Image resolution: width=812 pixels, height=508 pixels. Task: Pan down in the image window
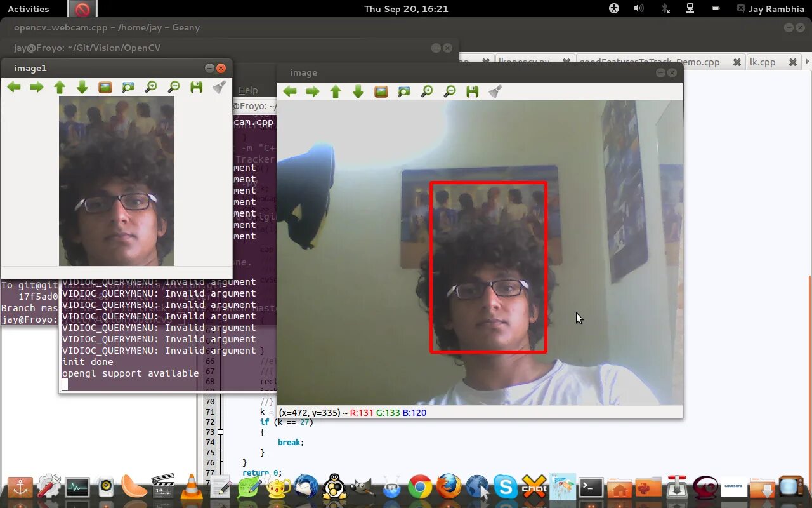[358, 91]
